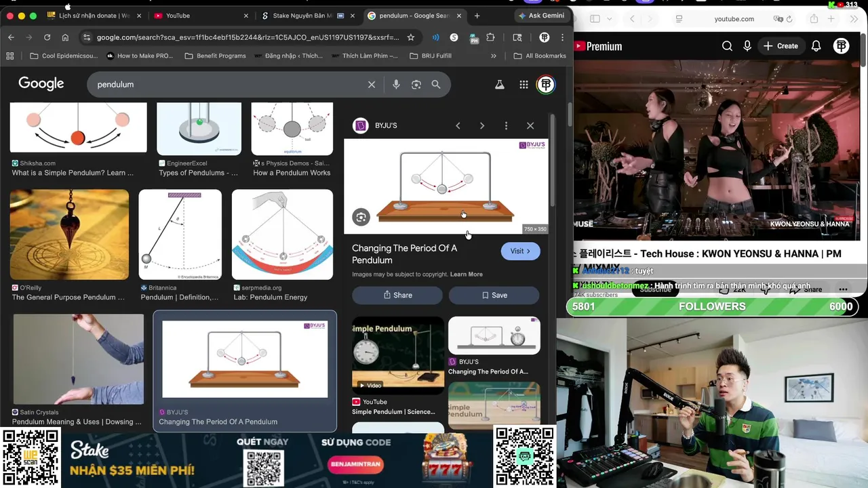
Task: Go to previous image in BYJU'S panel
Action: pyautogui.click(x=458, y=125)
